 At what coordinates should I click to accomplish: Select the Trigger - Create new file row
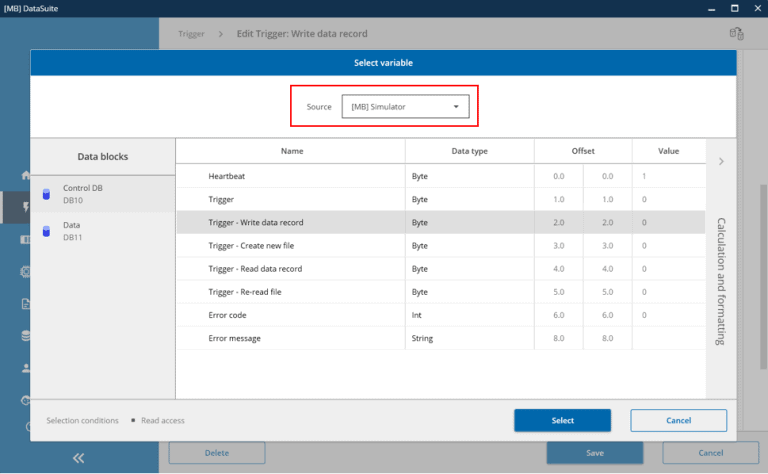point(441,246)
